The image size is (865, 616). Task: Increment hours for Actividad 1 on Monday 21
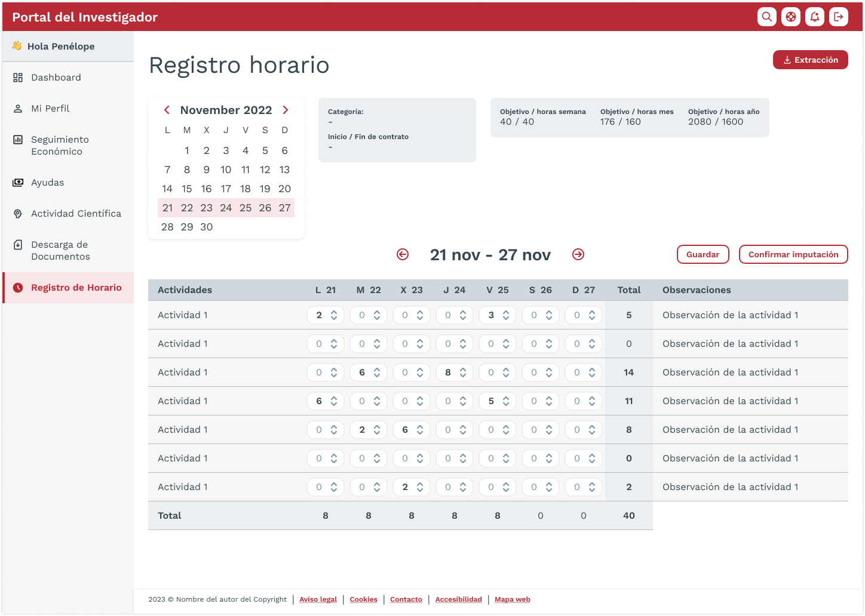(335, 312)
